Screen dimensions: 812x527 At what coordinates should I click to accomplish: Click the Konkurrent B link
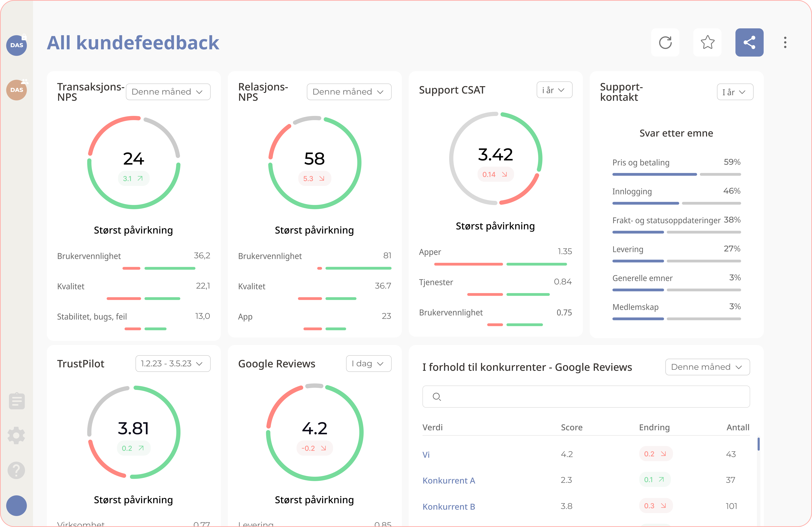[x=449, y=507]
